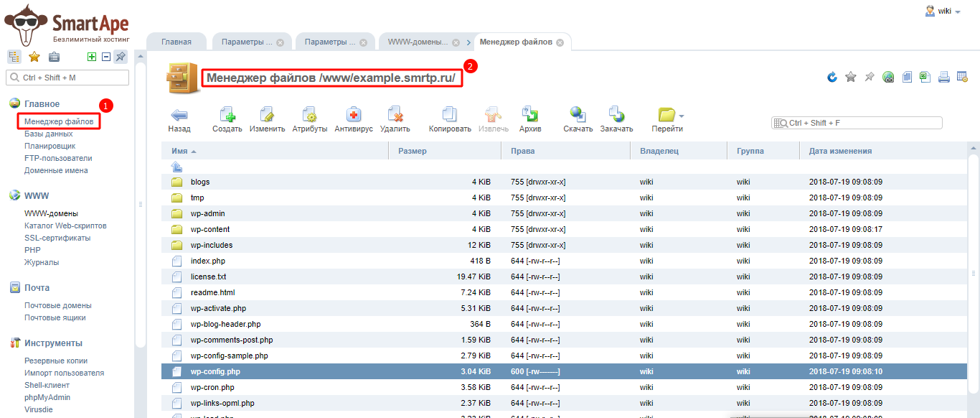The height and width of the screenshot is (418, 980).
Task: Click the Архив toolbar icon
Action: 530,115
